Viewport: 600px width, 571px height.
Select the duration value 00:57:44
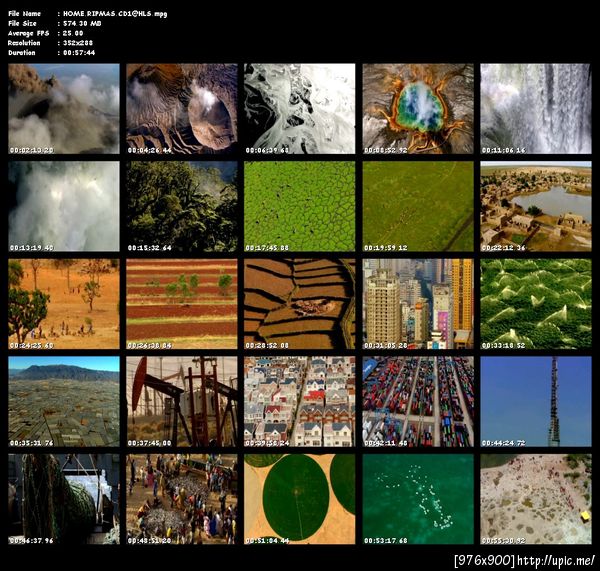tap(79, 53)
